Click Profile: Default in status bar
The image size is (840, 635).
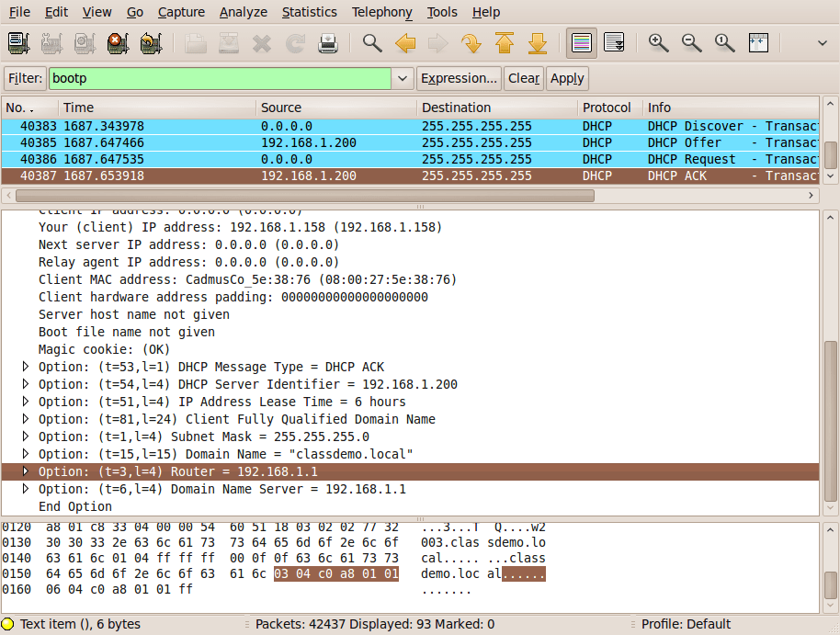click(686, 624)
